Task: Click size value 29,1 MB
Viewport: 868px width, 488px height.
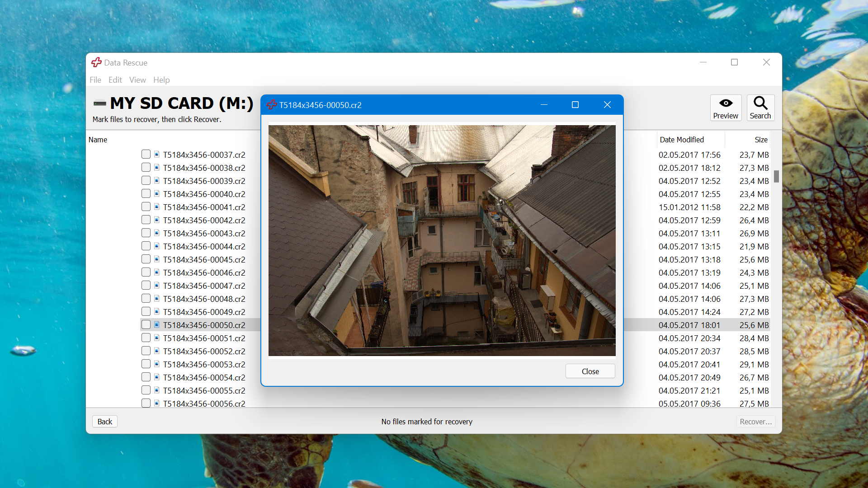Action: click(x=754, y=364)
